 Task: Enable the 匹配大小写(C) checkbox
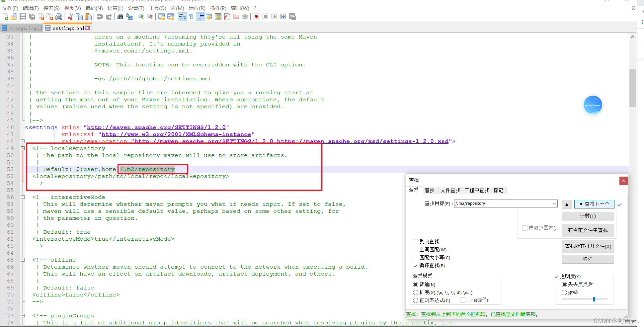click(416, 258)
